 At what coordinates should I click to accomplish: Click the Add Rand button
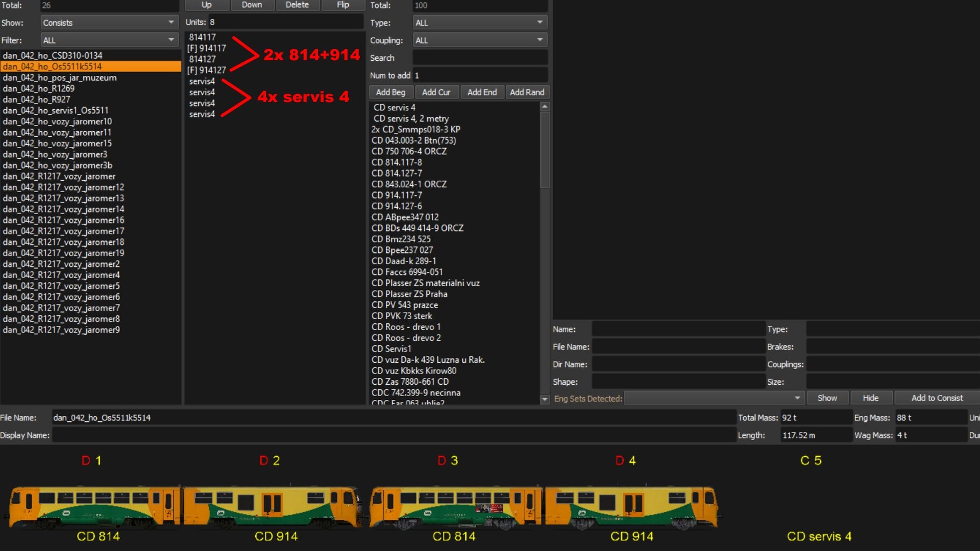coord(527,93)
